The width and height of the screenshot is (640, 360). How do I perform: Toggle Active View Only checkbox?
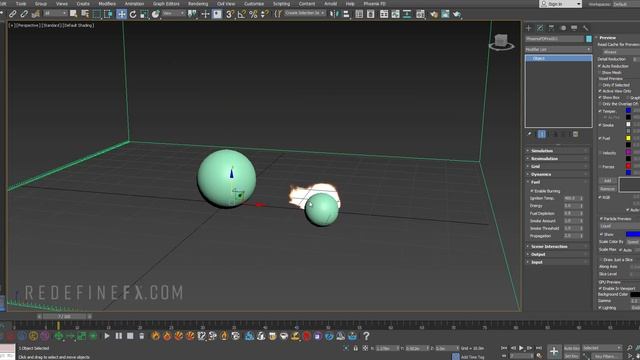[600, 91]
